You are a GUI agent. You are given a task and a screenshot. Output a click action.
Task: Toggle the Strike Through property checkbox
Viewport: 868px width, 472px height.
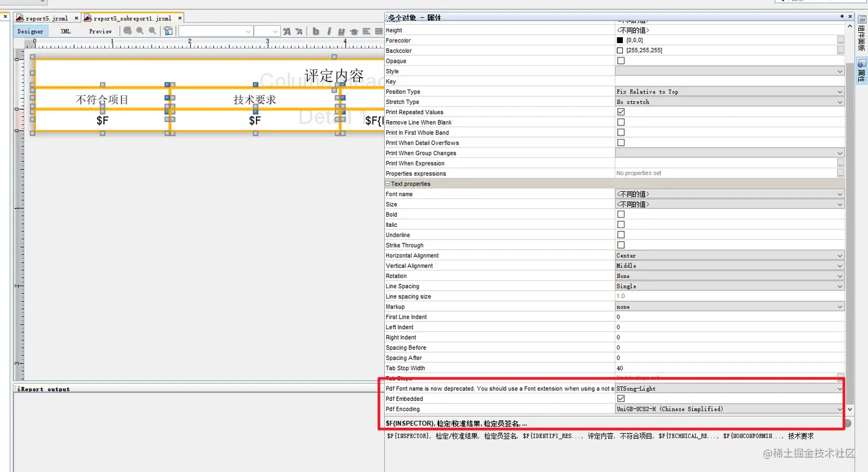click(621, 245)
